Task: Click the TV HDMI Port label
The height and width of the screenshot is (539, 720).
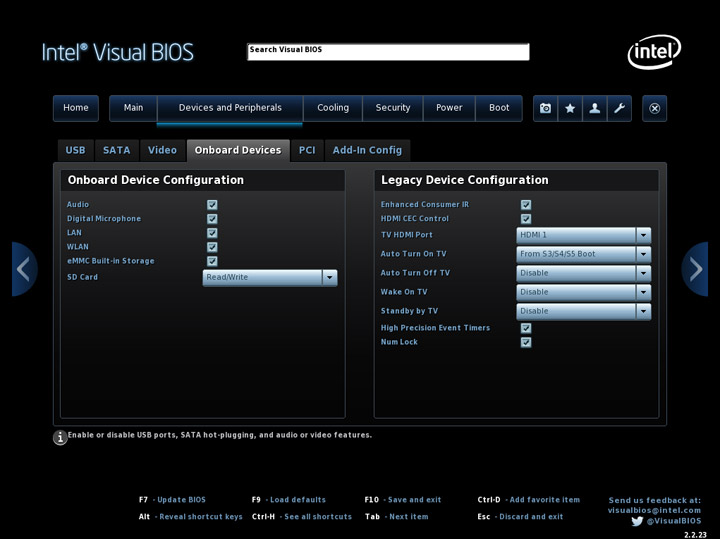Action: [407, 235]
